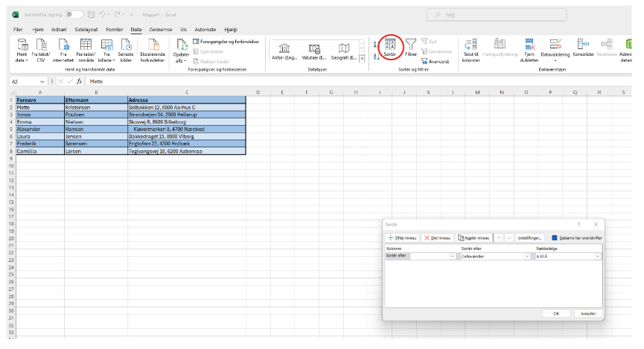Toggle Automatisk lagring switch
Viewport: 644px width, 349px height.
point(74,14)
